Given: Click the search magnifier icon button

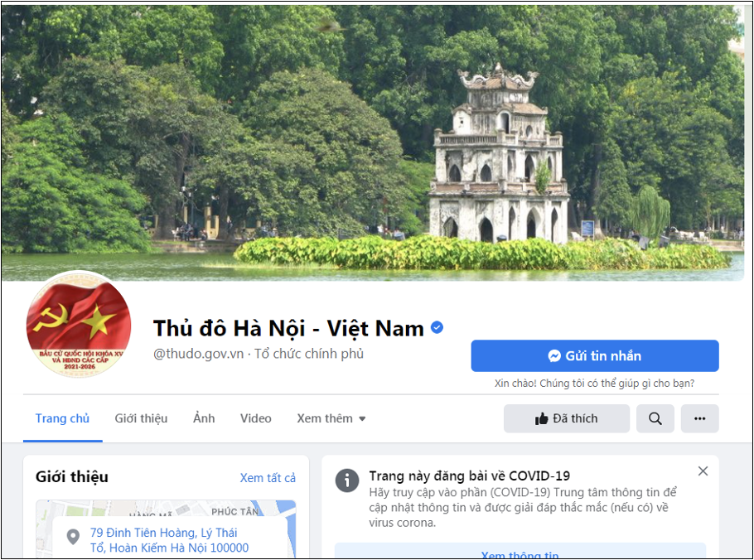Looking at the screenshot, I should pyautogui.click(x=655, y=418).
